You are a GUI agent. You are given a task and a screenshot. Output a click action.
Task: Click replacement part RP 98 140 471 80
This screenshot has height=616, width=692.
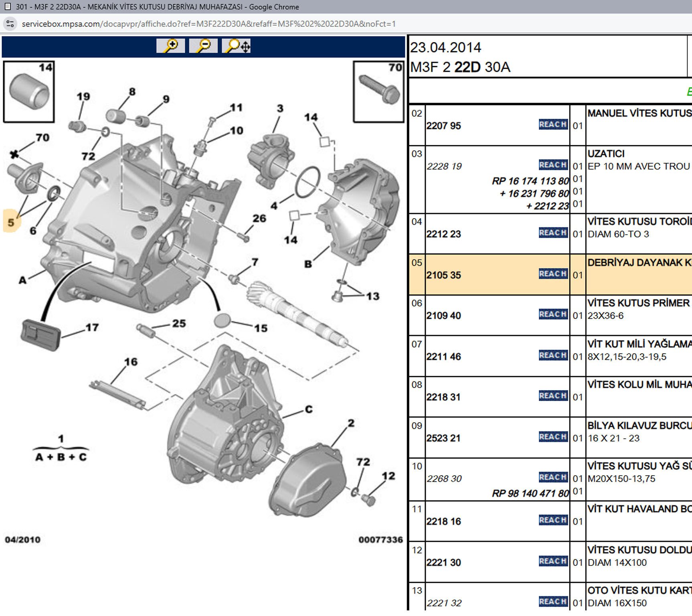[530, 493]
